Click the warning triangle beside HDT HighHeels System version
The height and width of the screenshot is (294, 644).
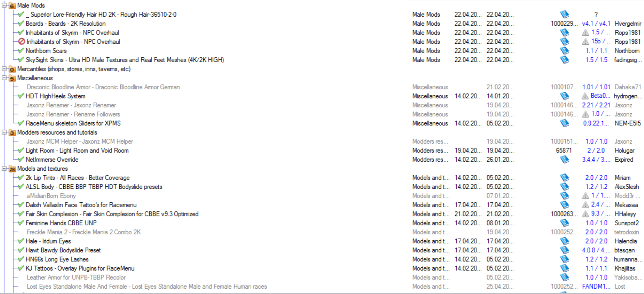click(585, 96)
